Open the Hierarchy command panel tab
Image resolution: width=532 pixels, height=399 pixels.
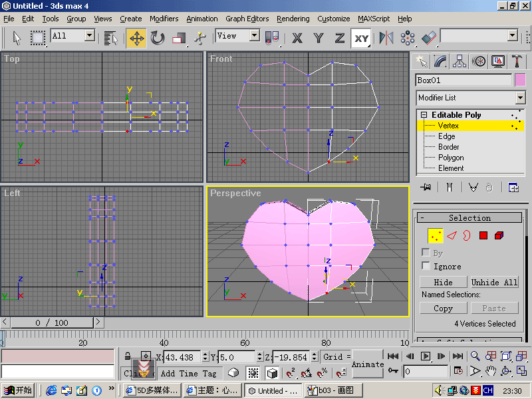pos(460,61)
